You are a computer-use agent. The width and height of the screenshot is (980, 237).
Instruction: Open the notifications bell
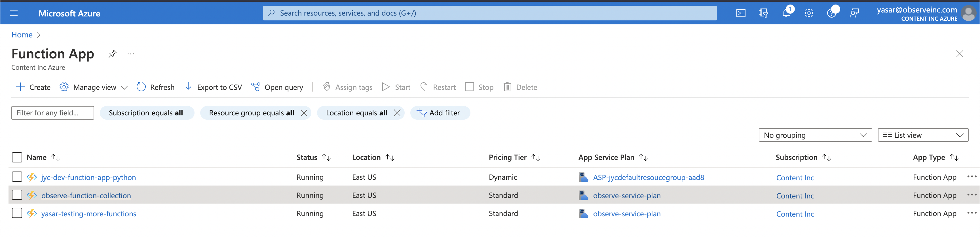(x=786, y=13)
